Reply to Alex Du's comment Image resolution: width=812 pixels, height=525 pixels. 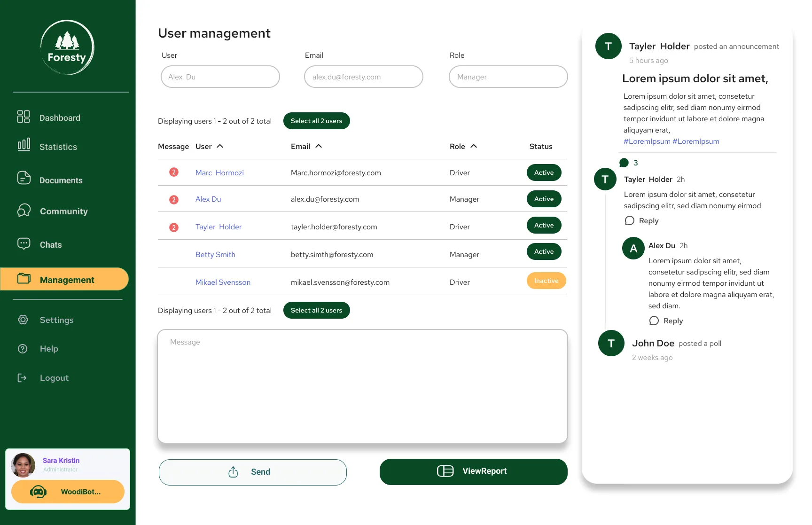(x=666, y=321)
